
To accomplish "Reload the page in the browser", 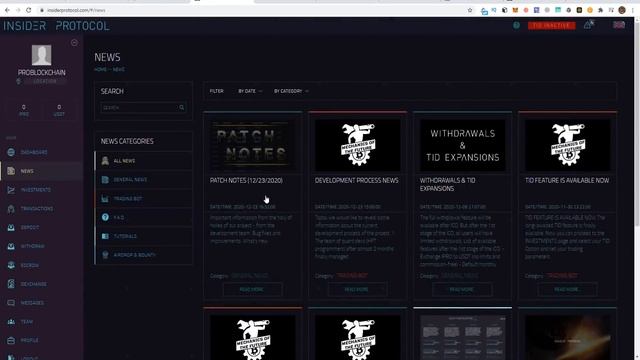I will tap(28, 10).
